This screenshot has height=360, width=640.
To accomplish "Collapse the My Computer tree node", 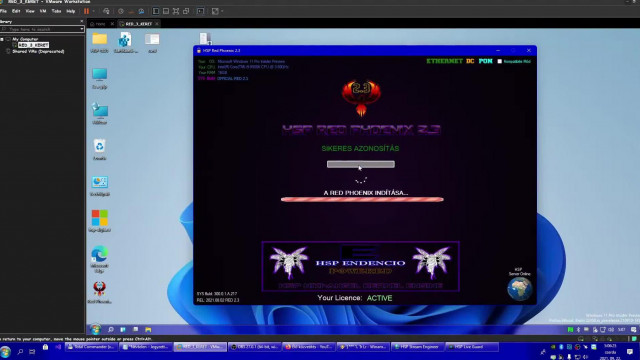I will pyautogui.click(x=2, y=39).
